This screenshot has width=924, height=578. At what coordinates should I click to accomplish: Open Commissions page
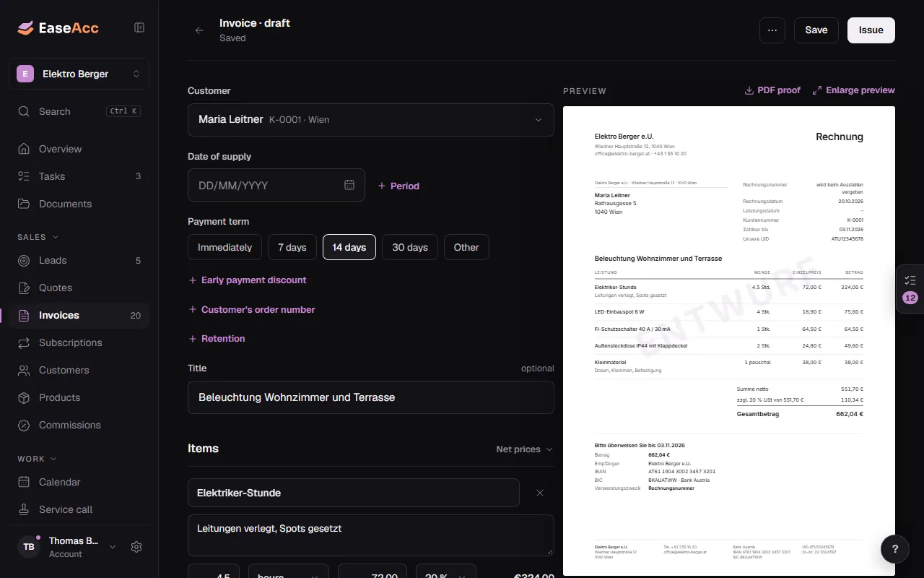[x=79, y=425]
